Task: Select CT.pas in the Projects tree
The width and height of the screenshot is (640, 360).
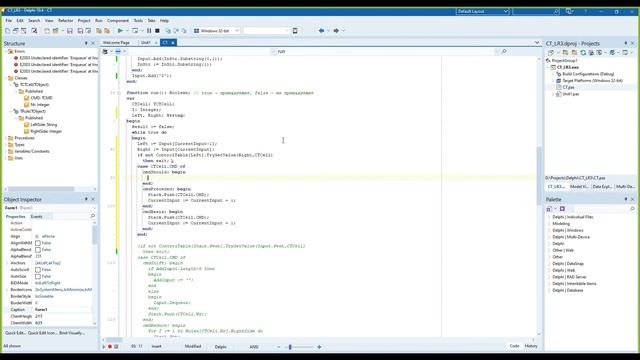Action: point(568,87)
